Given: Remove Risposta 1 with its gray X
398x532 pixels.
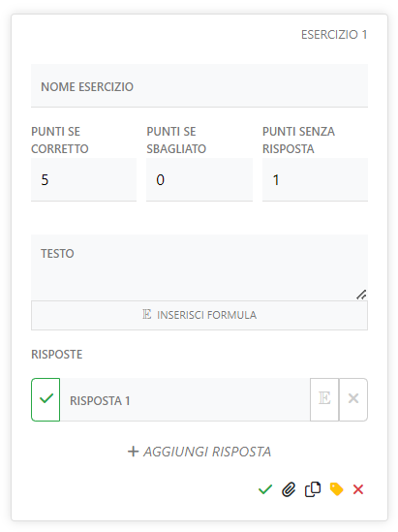Looking at the screenshot, I should (x=353, y=399).
